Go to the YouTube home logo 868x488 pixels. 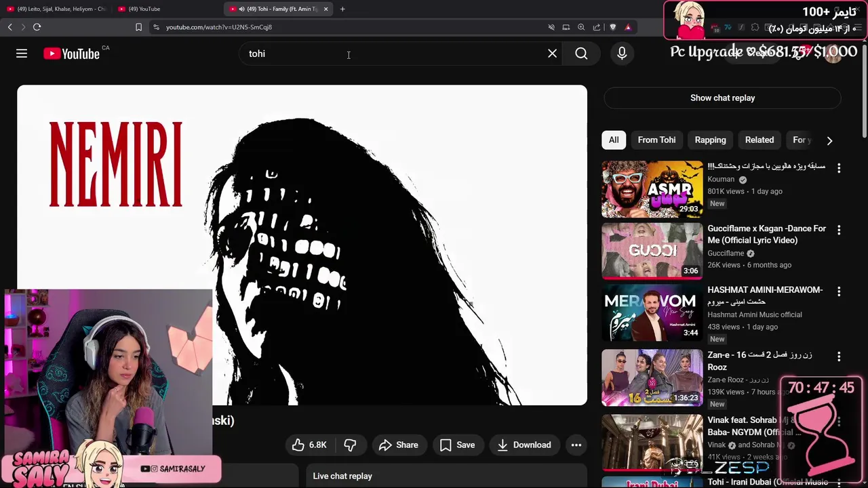(71, 54)
